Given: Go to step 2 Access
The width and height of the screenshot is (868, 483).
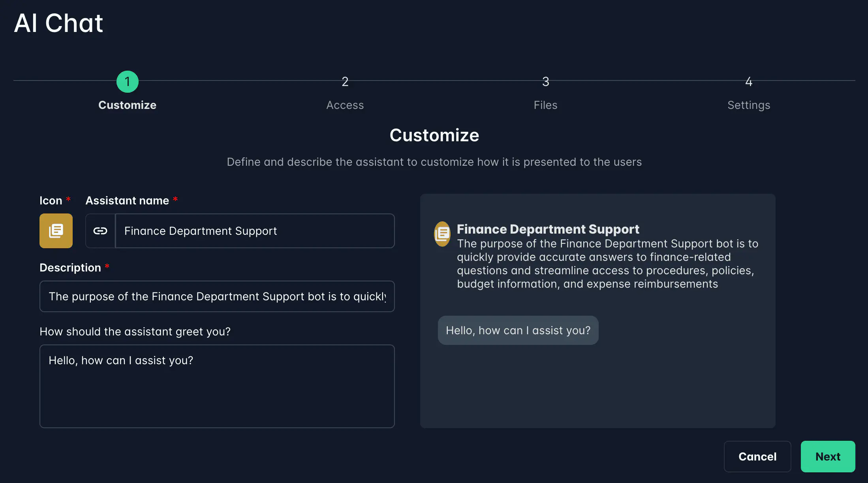Looking at the screenshot, I should tap(345, 82).
